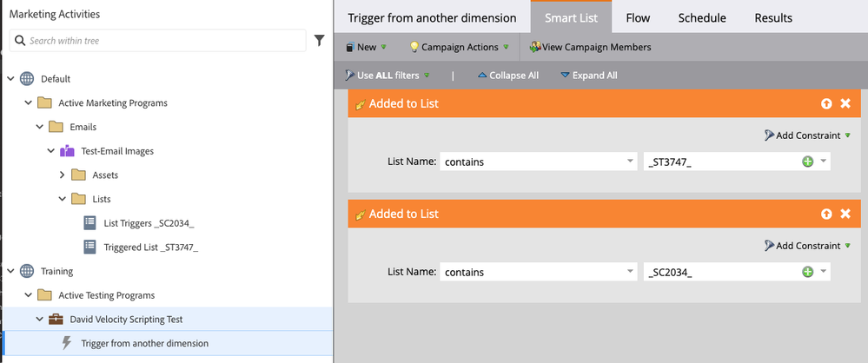Collapse the Training workspace node
868x363 pixels.
(x=10, y=271)
